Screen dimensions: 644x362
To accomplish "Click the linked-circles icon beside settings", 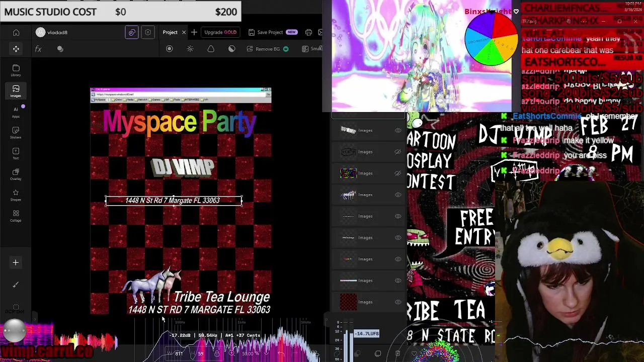I will (x=132, y=32).
